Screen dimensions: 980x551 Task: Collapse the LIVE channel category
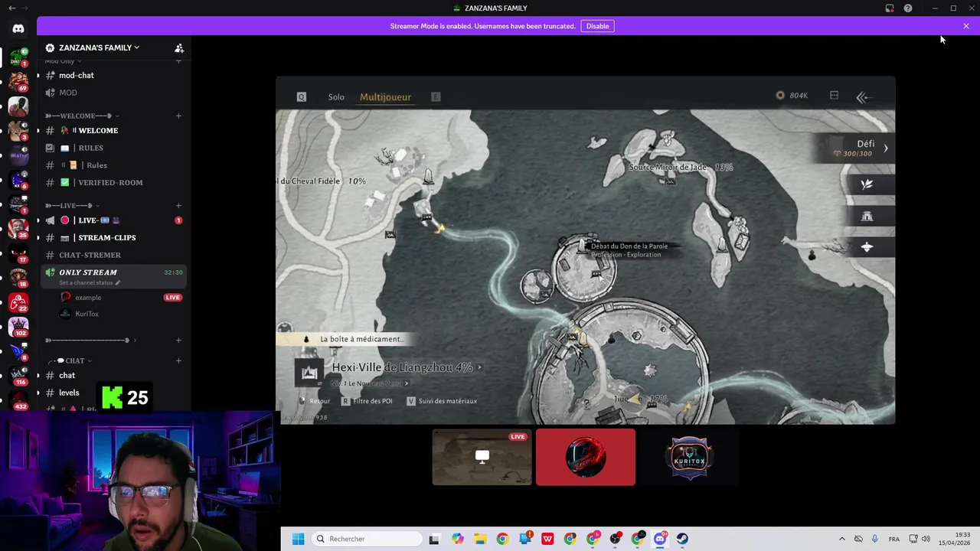coord(72,205)
